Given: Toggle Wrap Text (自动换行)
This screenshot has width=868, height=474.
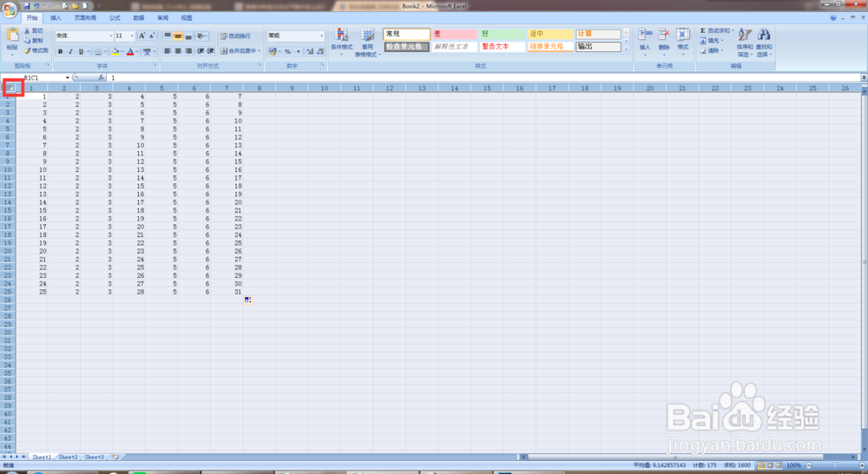Looking at the screenshot, I should (235, 36).
